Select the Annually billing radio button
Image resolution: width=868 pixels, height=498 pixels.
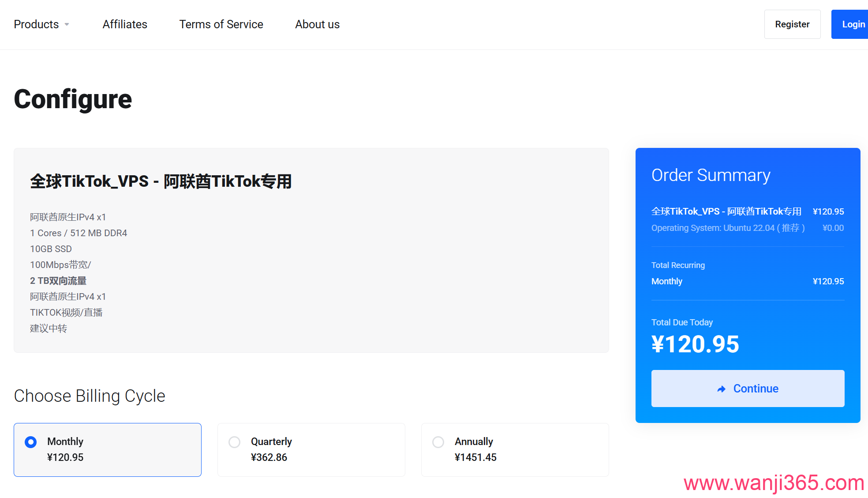click(x=438, y=442)
